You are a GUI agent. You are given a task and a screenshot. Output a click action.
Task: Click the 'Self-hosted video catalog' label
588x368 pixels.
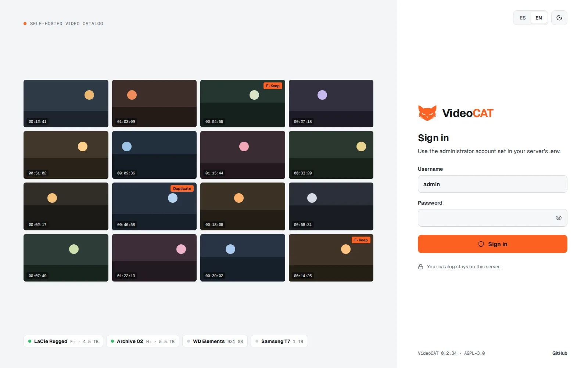coord(67,24)
